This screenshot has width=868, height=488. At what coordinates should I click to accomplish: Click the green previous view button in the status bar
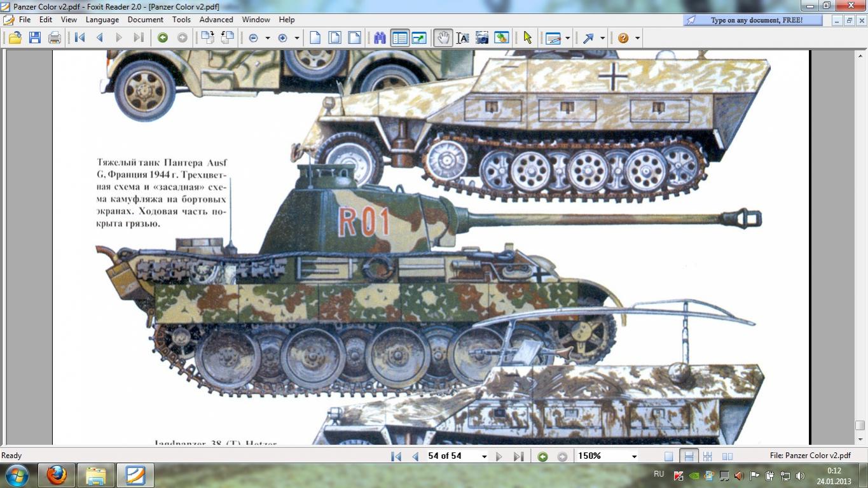coord(542,456)
